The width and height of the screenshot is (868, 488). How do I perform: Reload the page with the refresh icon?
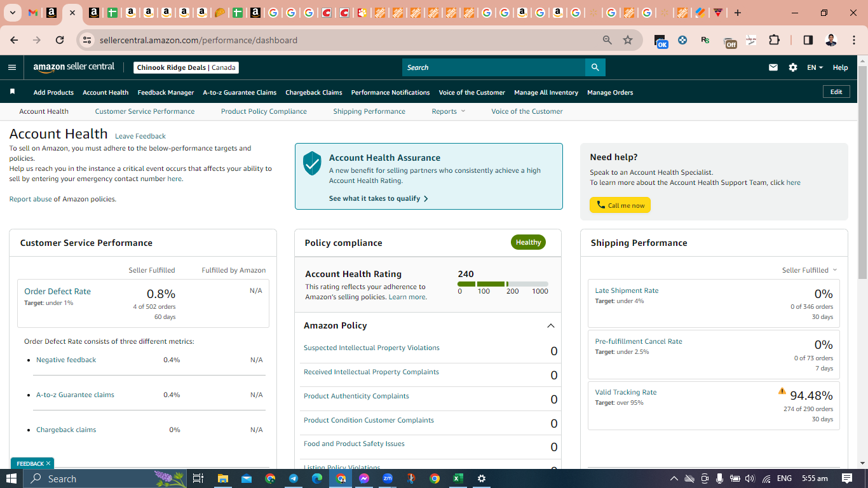point(60,40)
